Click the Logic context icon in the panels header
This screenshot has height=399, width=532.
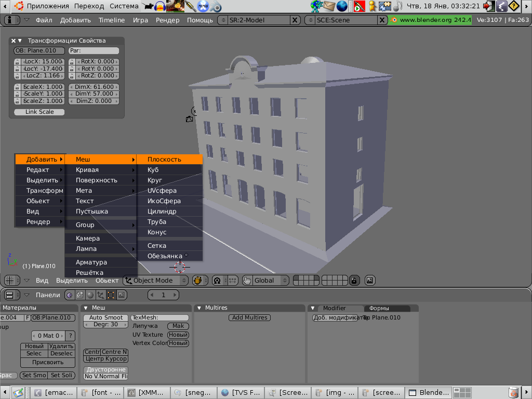[70, 295]
